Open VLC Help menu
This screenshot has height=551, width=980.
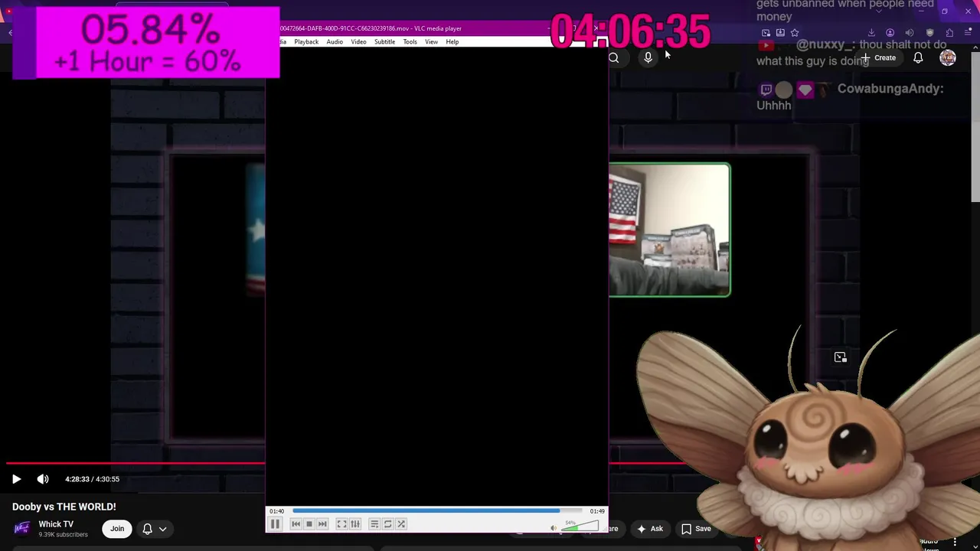(x=452, y=42)
